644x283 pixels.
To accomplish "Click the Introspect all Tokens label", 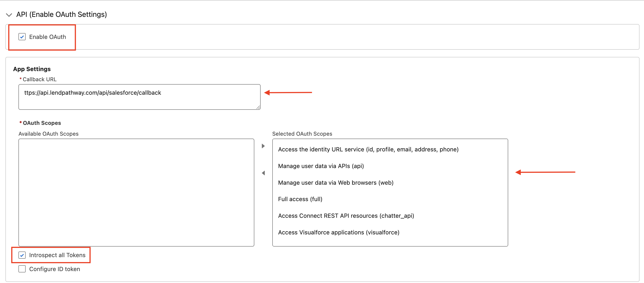I will coord(57,255).
